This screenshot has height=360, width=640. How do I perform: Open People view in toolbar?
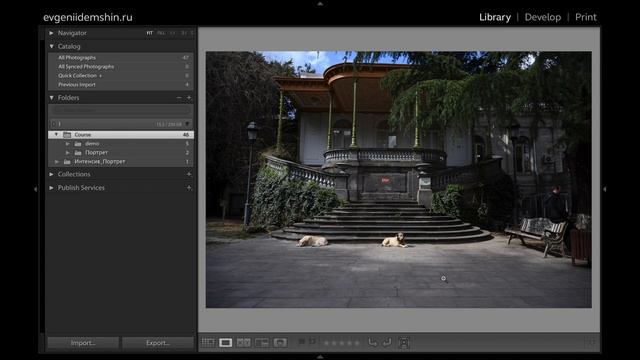[x=280, y=343]
